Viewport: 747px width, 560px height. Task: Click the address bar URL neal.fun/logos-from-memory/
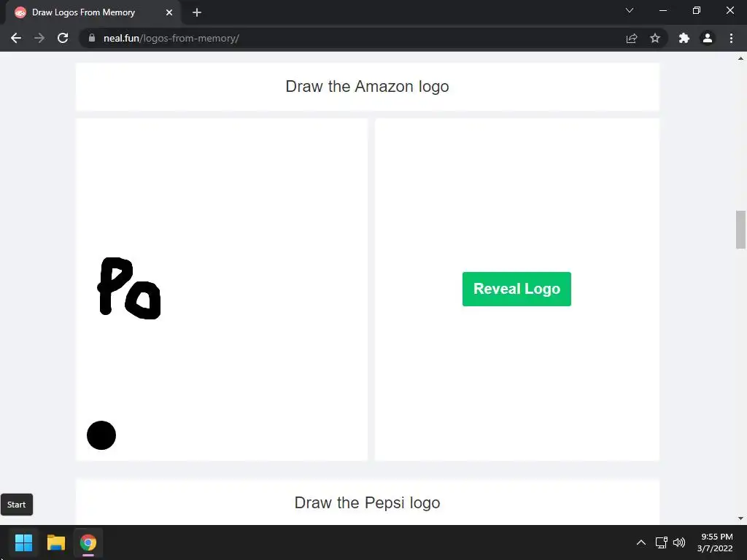point(171,38)
